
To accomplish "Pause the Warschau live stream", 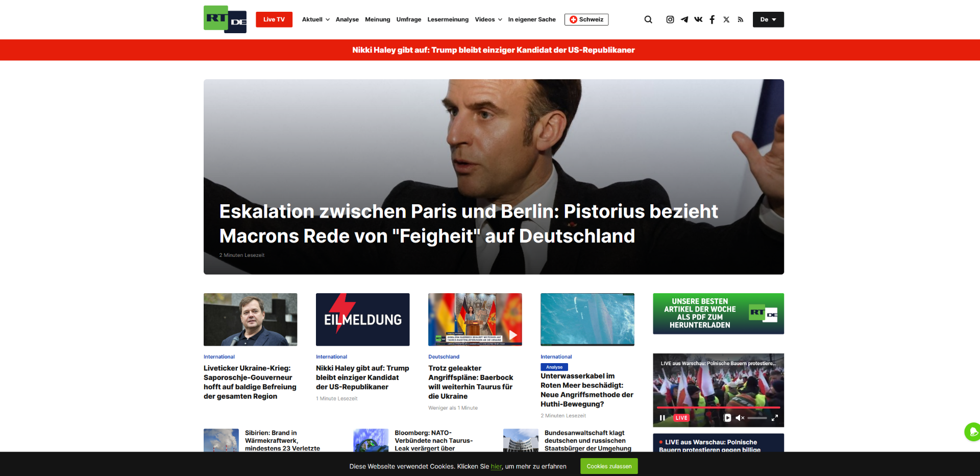I will (662, 418).
